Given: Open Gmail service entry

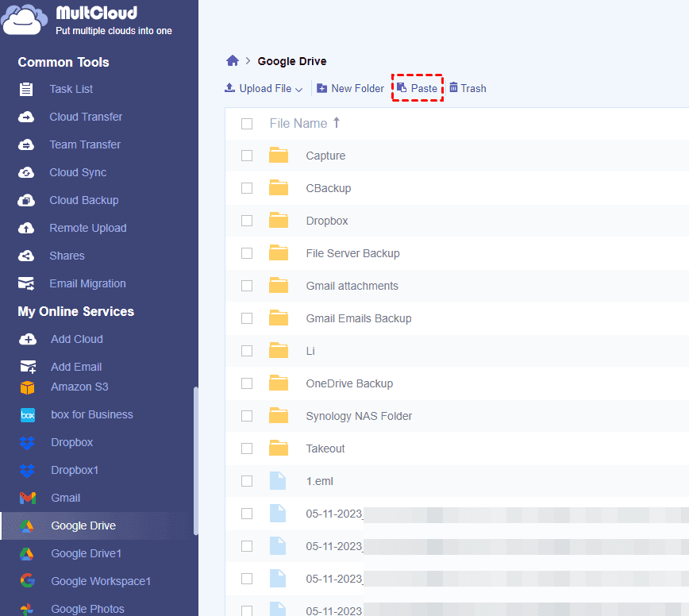Looking at the screenshot, I should coord(65,499).
